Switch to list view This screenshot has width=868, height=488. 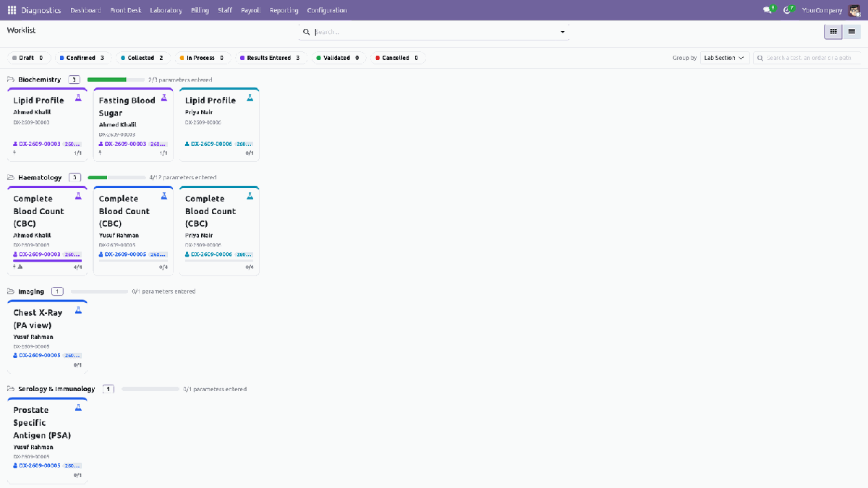coord(852,31)
